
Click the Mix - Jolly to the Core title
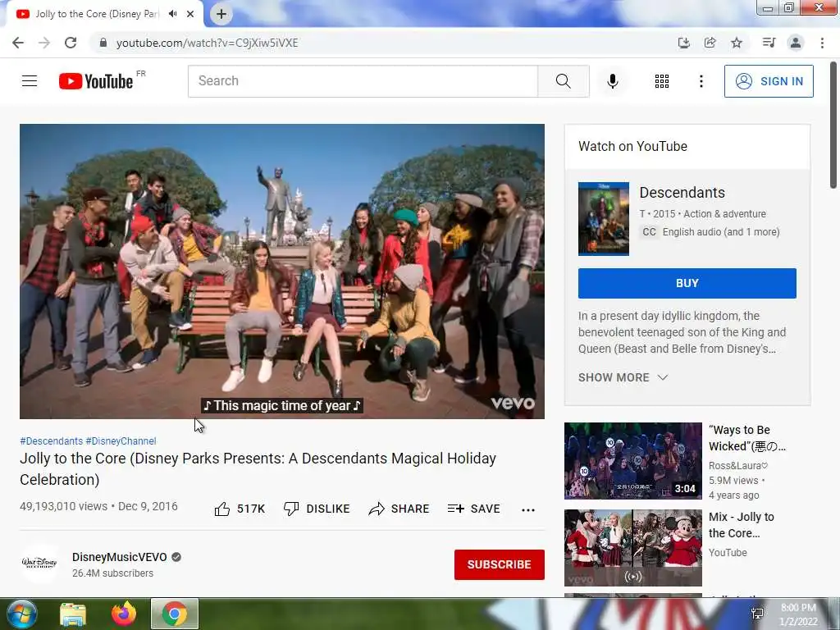click(742, 525)
